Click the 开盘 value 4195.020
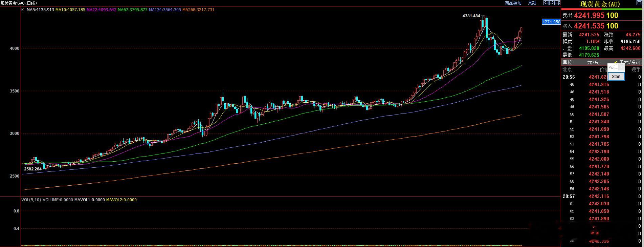Screen dimensions: 644x247 (x=589, y=48)
